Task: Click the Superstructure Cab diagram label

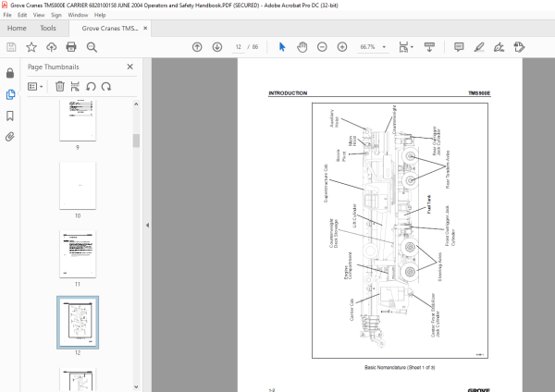Action: click(326, 183)
